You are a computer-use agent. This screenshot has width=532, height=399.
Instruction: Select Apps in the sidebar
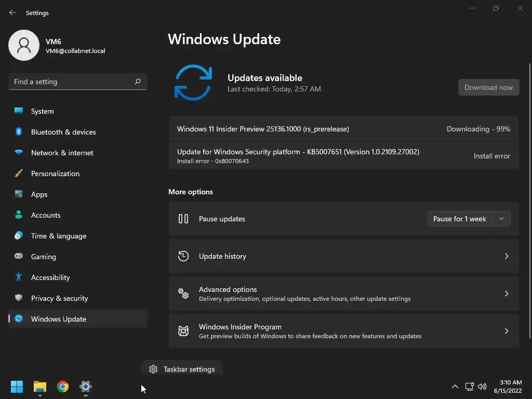coord(78,194)
